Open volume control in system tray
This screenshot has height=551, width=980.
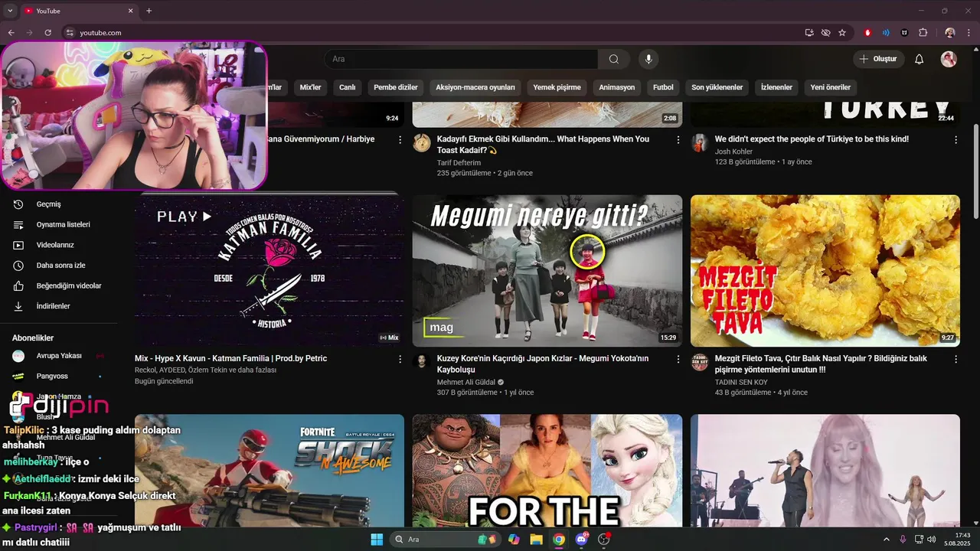[x=932, y=540]
